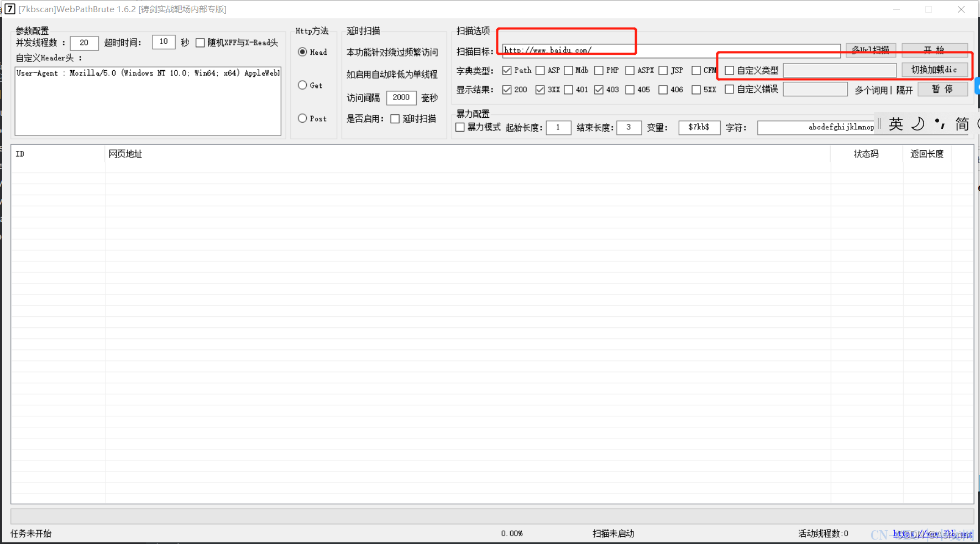Enable 随机XFF与X-Read头 option
980x544 pixels.
tap(200, 43)
